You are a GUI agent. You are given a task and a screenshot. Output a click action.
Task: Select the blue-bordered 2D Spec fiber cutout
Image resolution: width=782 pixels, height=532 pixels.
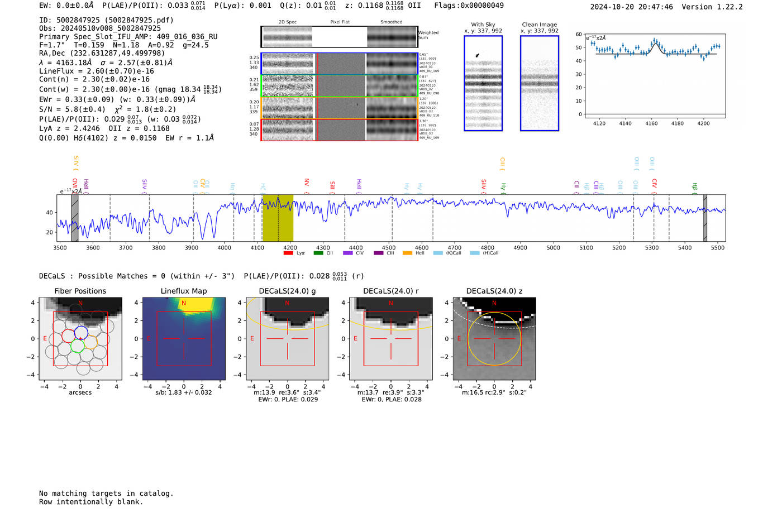[287, 64]
